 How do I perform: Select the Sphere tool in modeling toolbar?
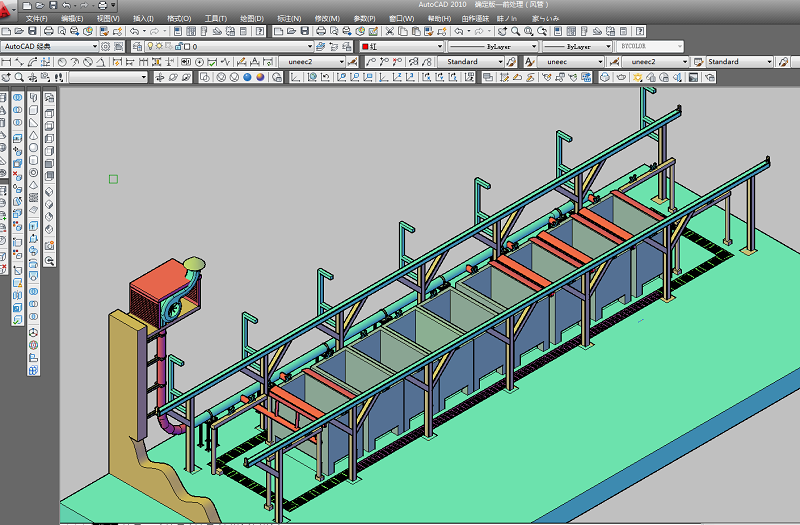(34, 148)
